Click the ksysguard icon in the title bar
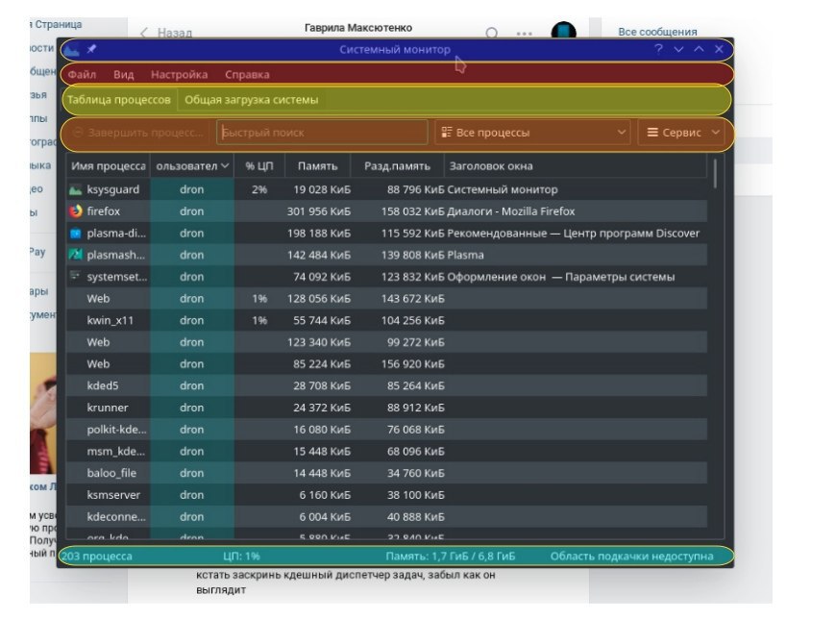The width and height of the screenshot is (835, 644). coord(72,50)
